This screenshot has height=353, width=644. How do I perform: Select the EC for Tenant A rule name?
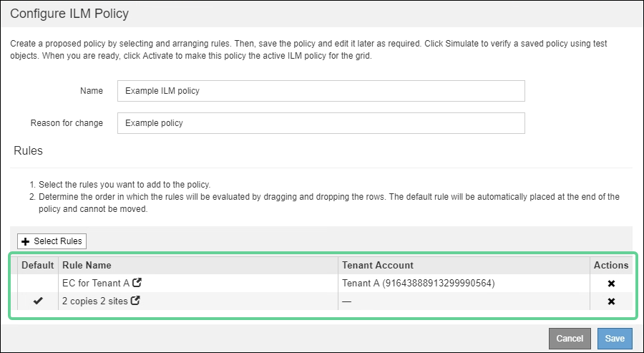[x=96, y=284]
